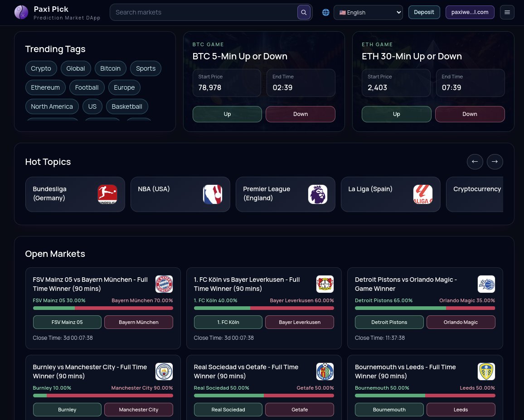The height and width of the screenshot is (420, 524).
Task: Click the BTC Start Price 78,978 value
Action: coord(209,87)
